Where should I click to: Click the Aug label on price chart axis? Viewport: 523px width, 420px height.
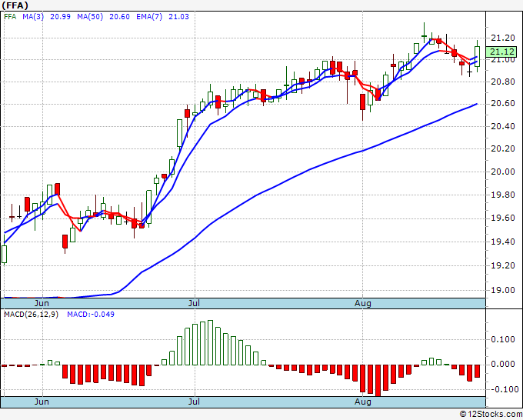[363, 303]
